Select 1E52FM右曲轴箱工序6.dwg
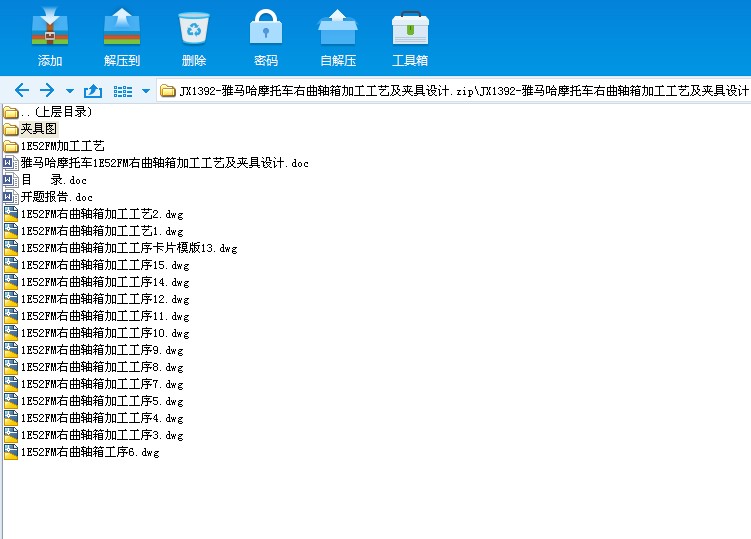The width and height of the screenshot is (751, 539). (81, 452)
